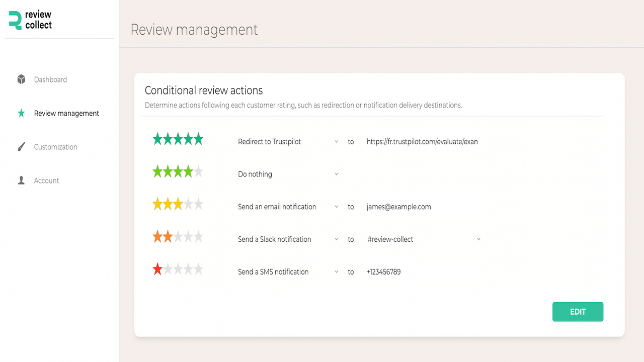Click the Account person icon
644x362 pixels.
tap(21, 180)
